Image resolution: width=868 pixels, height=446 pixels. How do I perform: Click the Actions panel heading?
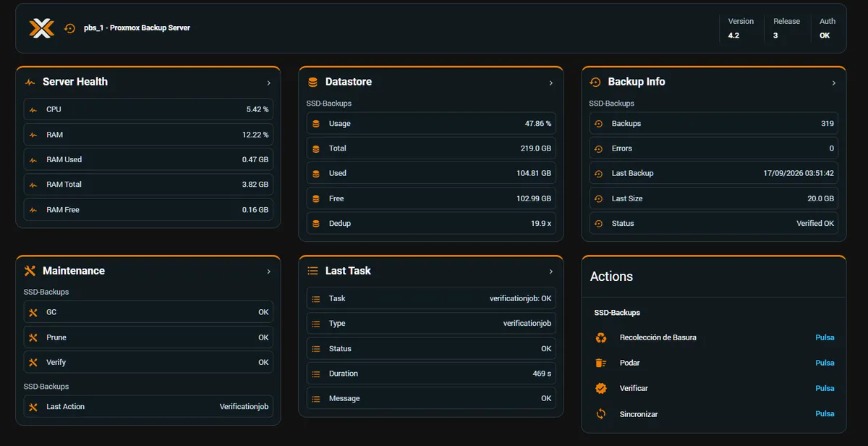coord(611,277)
